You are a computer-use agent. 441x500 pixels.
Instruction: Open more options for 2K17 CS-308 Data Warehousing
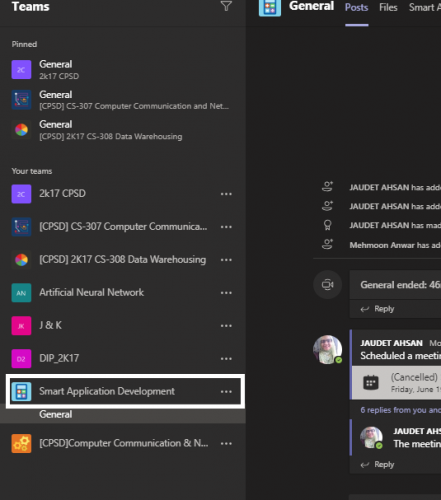(226, 260)
